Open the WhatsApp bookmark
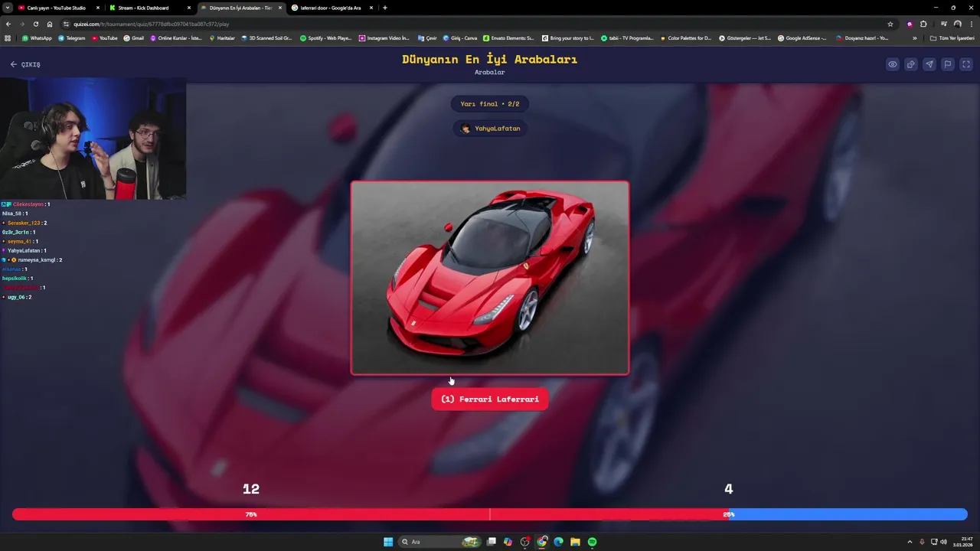The width and height of the screenshot is (980, 551). pyautogui.click(x=37, y=37)
